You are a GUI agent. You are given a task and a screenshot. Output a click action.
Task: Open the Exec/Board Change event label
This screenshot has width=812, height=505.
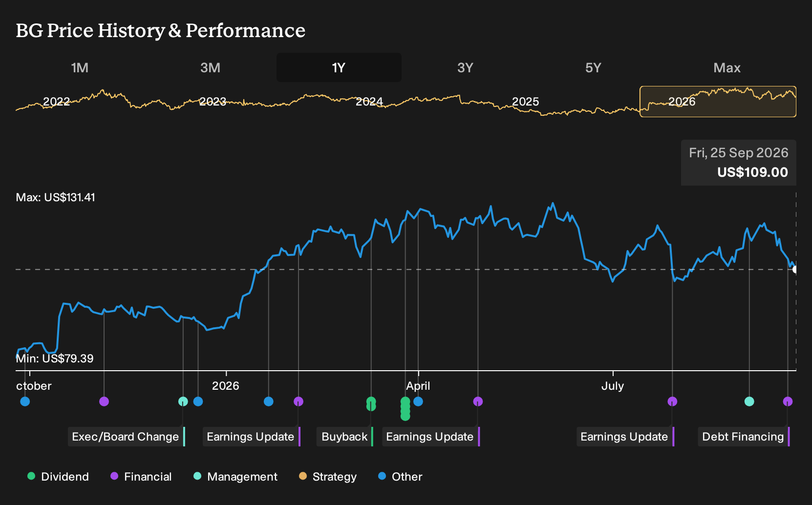pos(127,437)
